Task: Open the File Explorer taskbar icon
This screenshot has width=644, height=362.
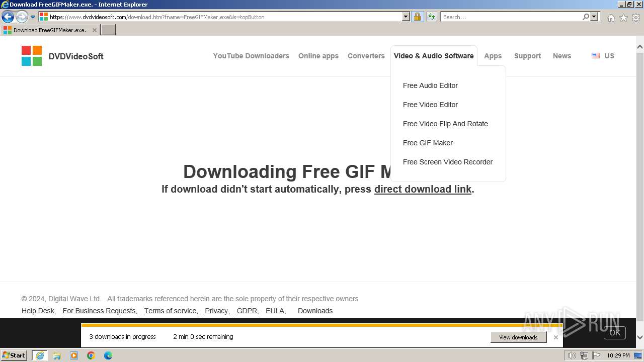Action: point(57,355)
